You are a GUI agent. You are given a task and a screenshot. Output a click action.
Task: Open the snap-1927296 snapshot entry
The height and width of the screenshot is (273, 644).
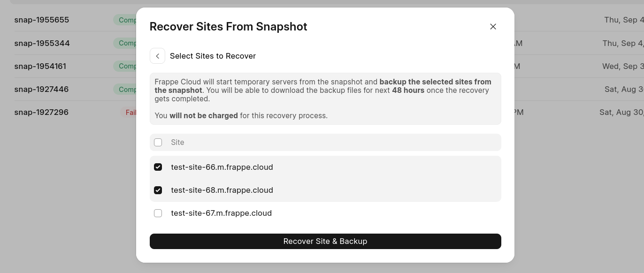pos(41,112)
